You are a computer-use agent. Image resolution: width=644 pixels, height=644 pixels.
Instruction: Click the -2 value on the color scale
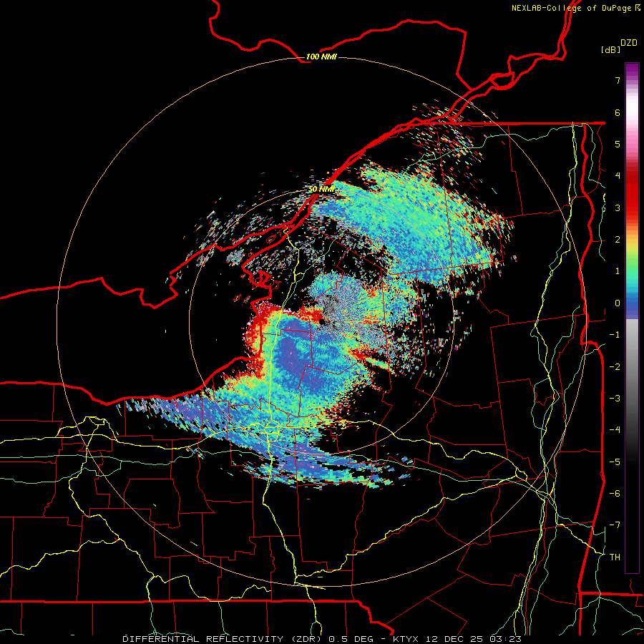(x=615, y=367)
